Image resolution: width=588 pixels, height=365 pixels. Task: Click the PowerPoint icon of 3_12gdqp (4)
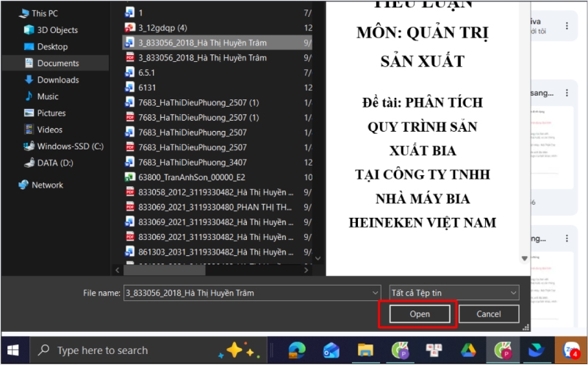129,28
